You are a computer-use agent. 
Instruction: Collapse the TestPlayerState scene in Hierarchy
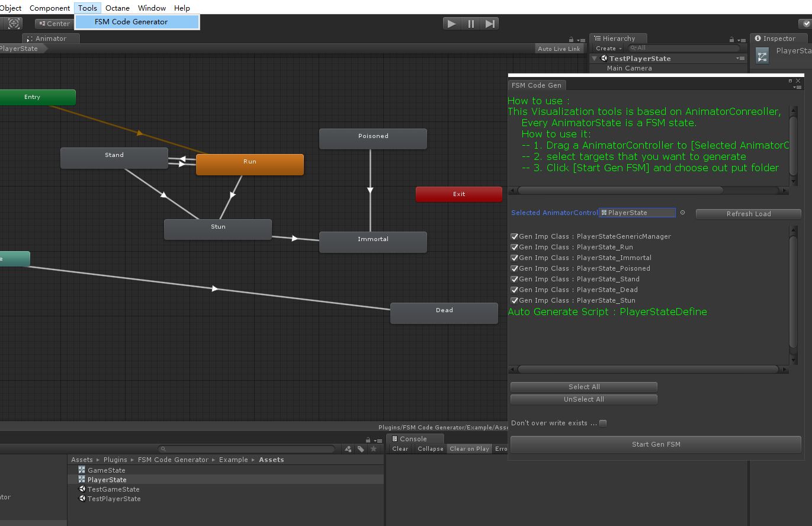pos(595,59)
